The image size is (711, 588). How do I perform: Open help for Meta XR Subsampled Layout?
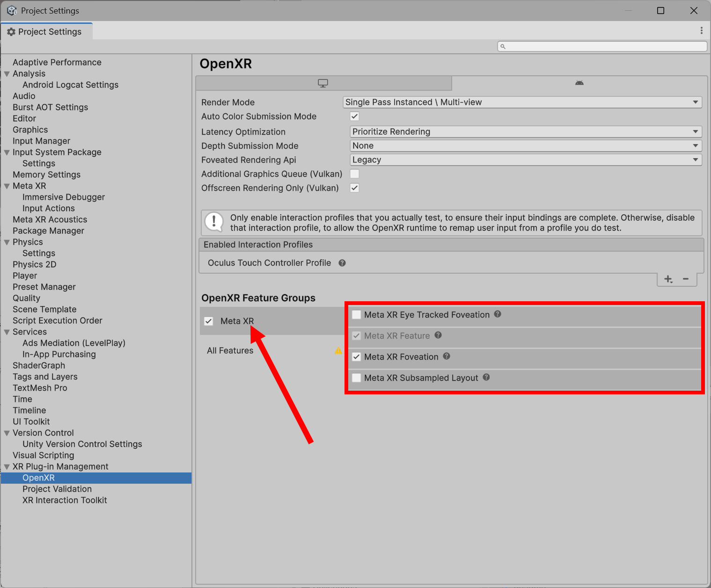tap(486, 377)
